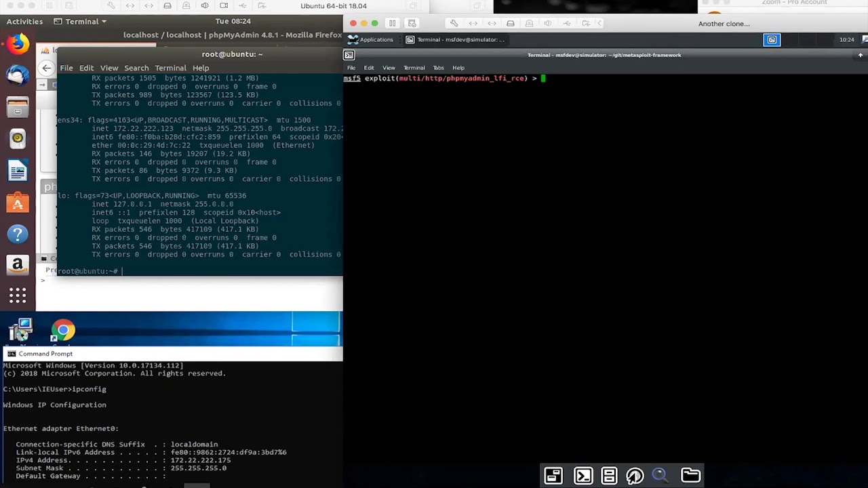This screenshot has height=488, width=868.
Task: Click the clock showing Tue 08:24
Action: click(233, 21)
